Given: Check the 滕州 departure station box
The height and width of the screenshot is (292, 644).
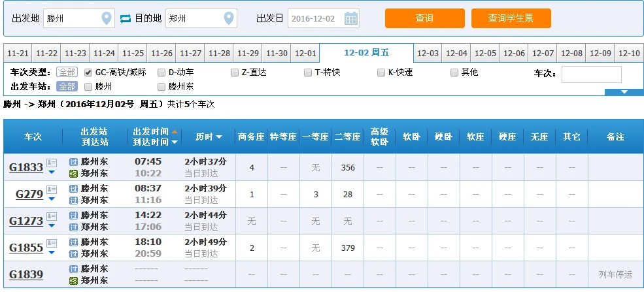Looking at the screenshot, I should [88, 86].
